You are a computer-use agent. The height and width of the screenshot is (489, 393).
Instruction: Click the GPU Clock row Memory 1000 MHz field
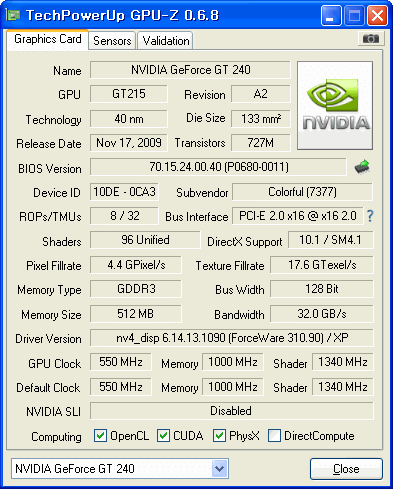(233, 362)
